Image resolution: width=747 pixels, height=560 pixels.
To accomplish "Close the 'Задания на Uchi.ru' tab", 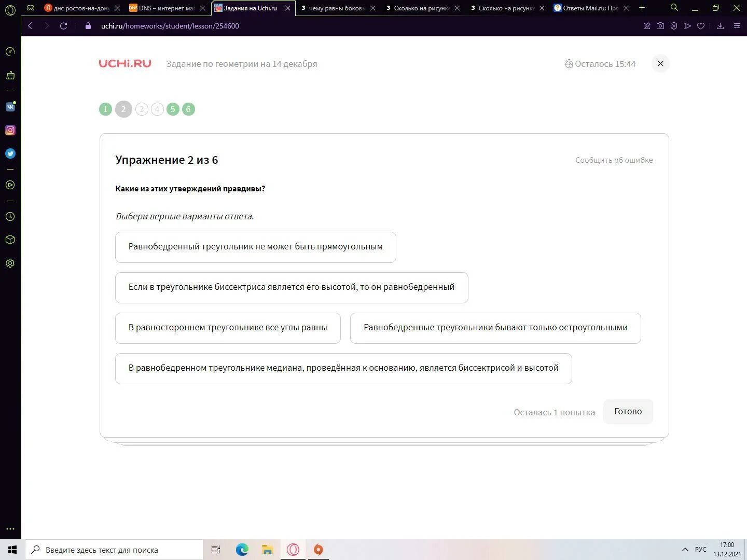I will coord(287,8).
